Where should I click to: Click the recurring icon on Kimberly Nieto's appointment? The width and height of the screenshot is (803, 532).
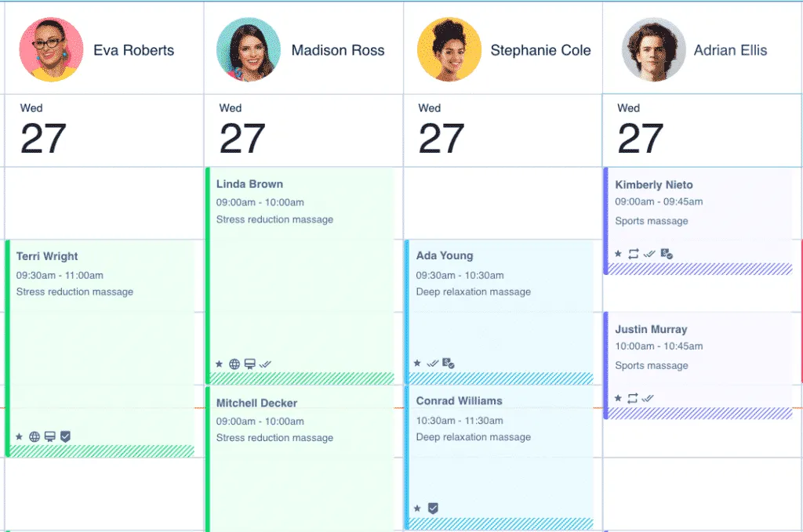pos(633,254)
